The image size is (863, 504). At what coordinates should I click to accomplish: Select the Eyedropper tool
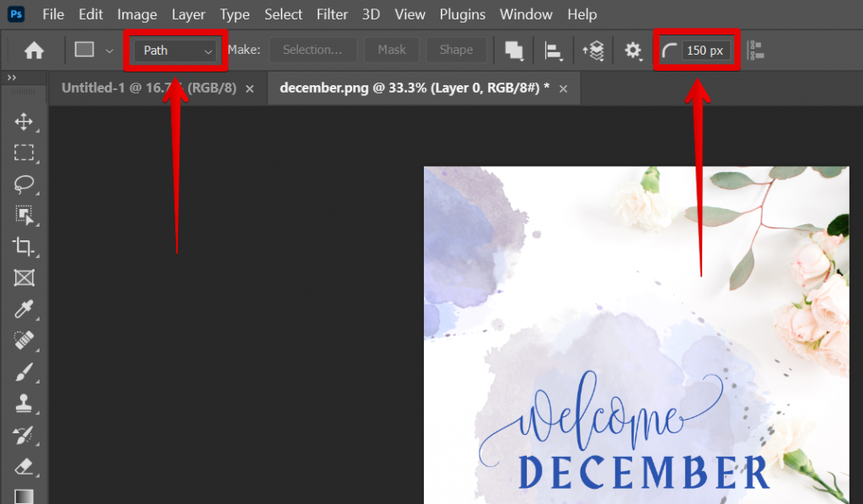24,309
